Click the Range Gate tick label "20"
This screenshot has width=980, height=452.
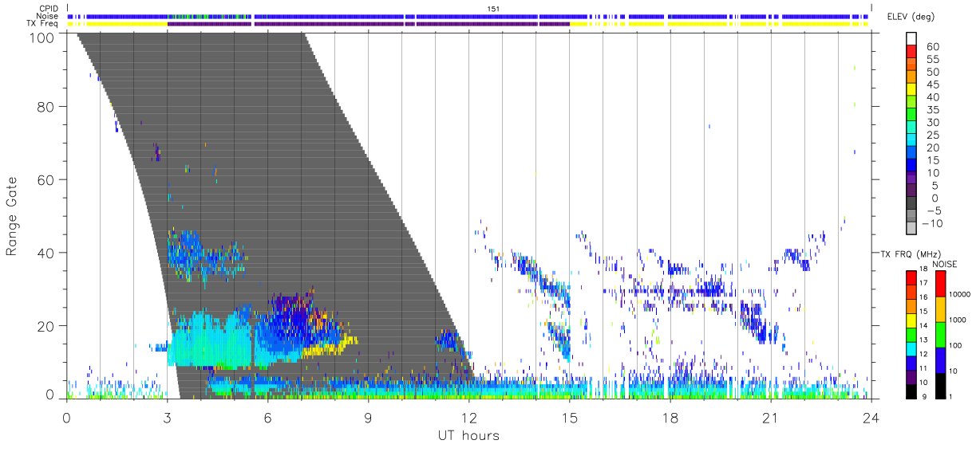pyautogui.click(x=45, y=326)
